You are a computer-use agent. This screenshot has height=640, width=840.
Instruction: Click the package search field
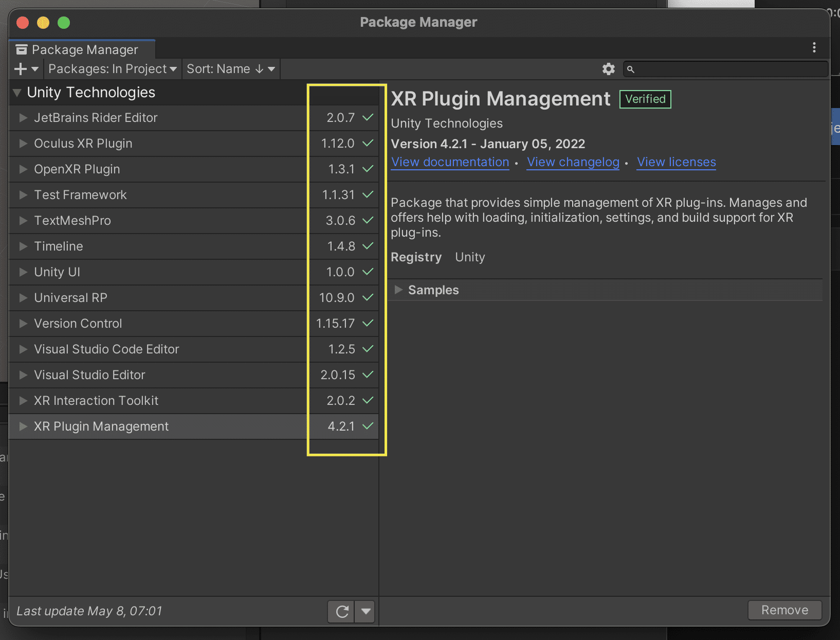[726, 69]
